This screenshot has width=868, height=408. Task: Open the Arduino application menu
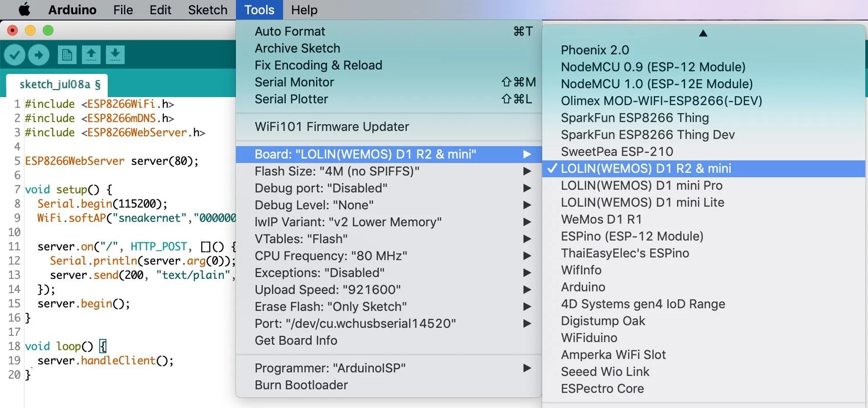[72, 10]
